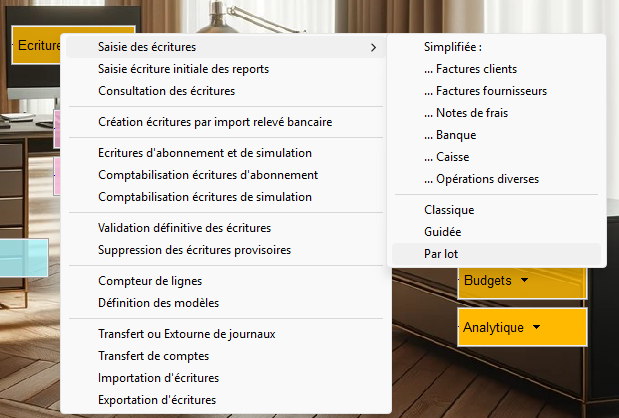The height and width of the screenshot is (418, 619).
Task: Open simplified Banque entry
Action: (449, 135)
